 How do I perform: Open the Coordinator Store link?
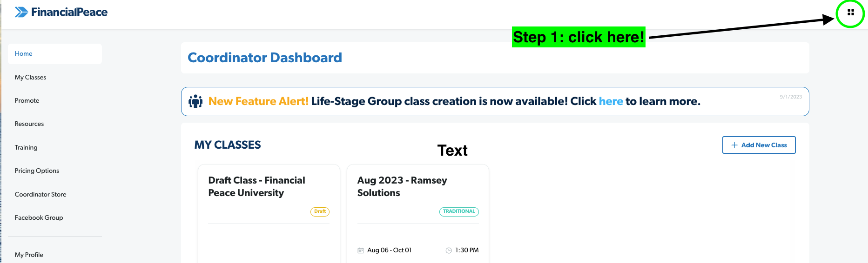[x=40, y=194]
